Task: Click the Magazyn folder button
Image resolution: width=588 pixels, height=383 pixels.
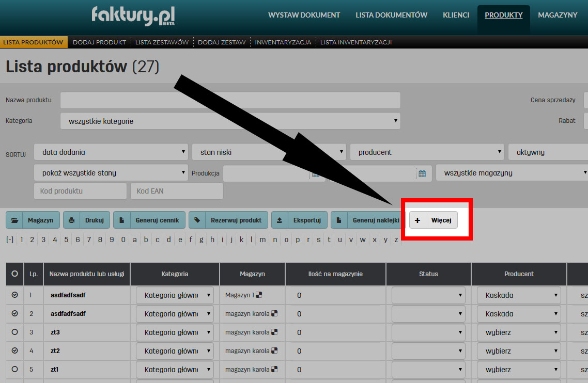Action: pos(33,220)
